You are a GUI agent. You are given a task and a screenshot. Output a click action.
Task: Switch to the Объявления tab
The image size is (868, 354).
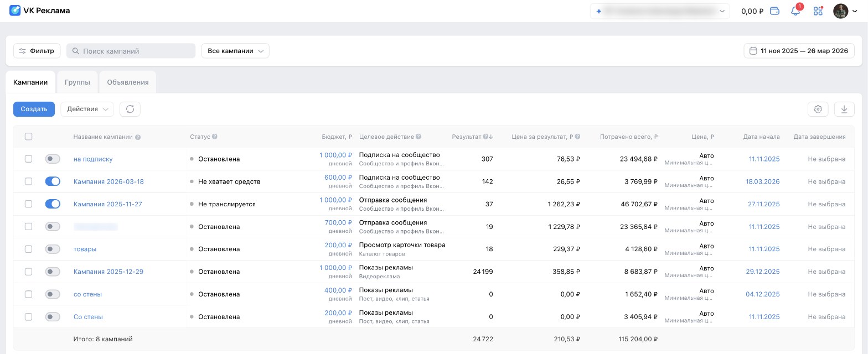tap(128, 82)
